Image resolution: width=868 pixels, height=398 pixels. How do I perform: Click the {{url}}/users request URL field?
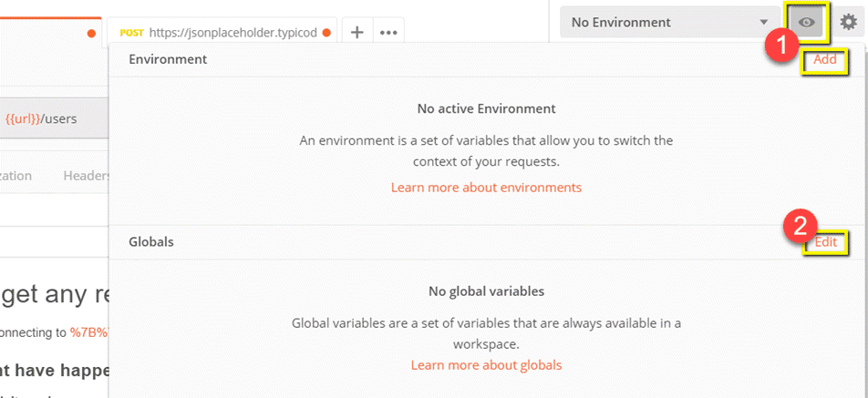click(x=56, y=118)
